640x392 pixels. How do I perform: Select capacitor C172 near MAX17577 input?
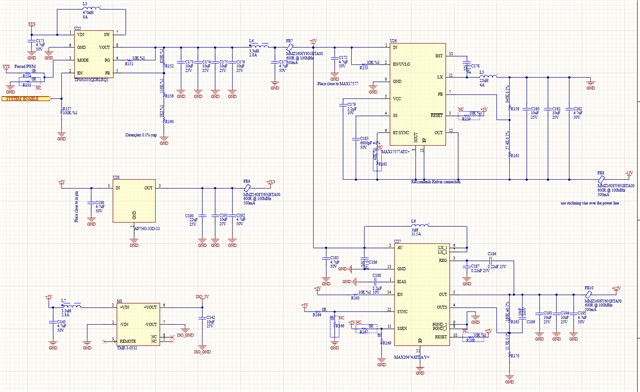[x=334, y=58]
